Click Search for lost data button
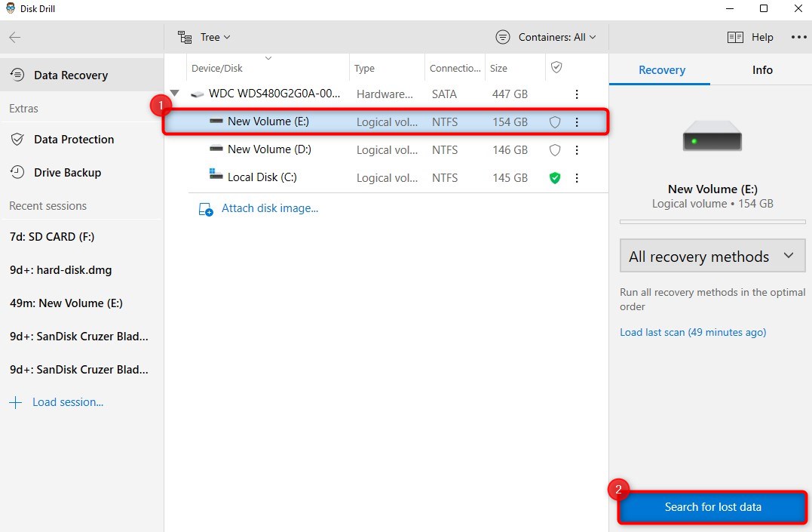The image size is (812, 532). pos(712,507)
